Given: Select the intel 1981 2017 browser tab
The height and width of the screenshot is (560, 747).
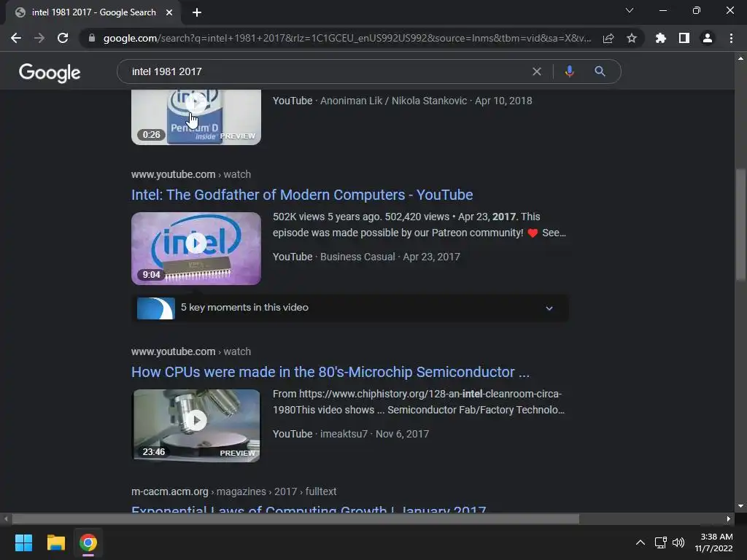Looking at the screenshot, I should pos(93,12).
